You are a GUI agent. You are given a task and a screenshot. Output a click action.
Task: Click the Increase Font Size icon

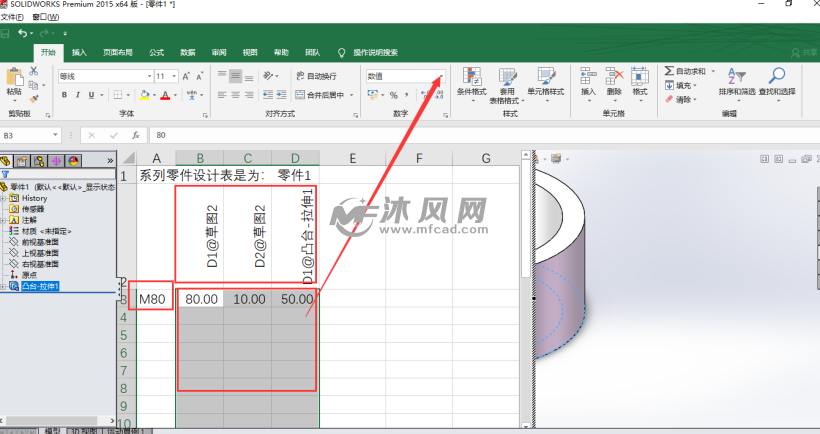point(186,76)
